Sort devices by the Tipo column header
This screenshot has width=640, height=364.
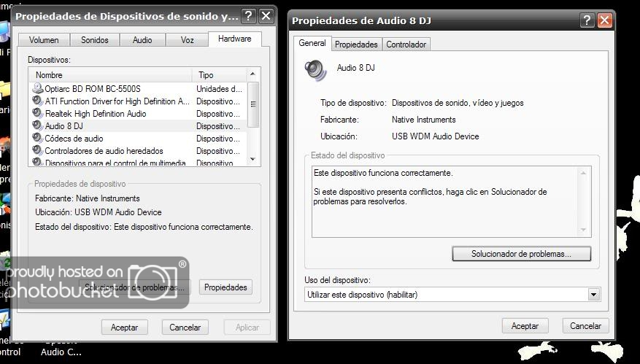pyautogui.click(x=220, y=75)
